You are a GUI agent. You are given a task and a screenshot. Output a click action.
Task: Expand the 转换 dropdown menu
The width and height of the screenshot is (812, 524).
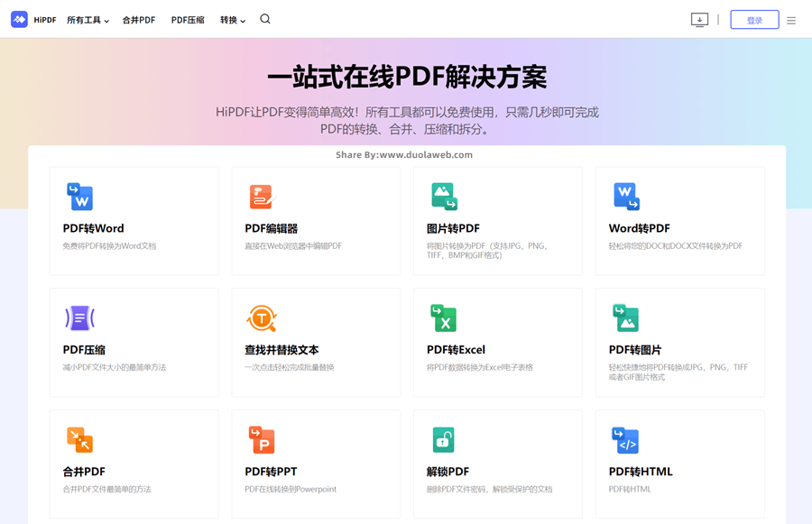click(233, 20)
